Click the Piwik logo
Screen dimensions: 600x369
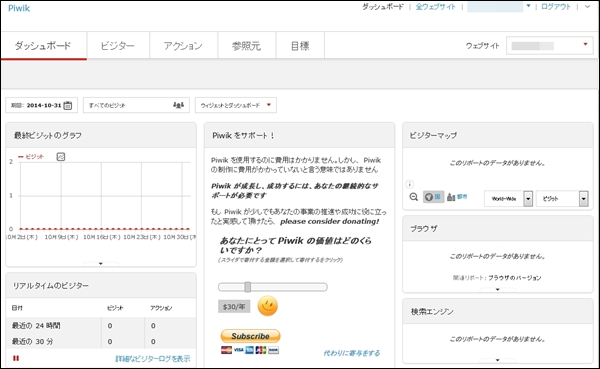click(x=19, y=8)
